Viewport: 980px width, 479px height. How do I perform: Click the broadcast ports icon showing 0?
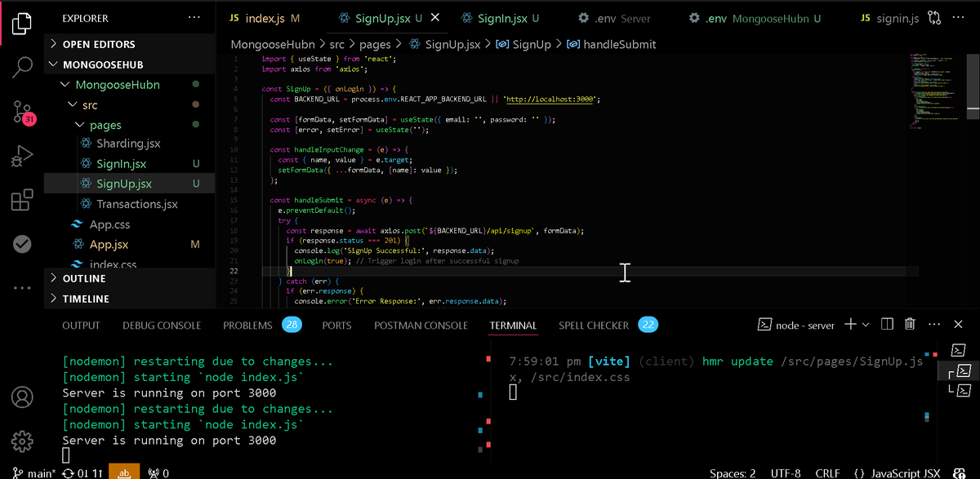tap(158, 472)
